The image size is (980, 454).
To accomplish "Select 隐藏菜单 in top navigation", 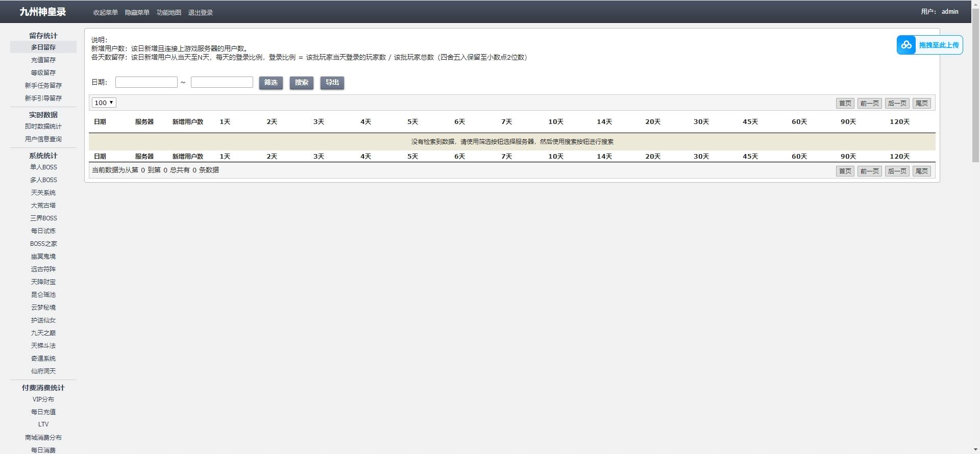I will (137, 12).
